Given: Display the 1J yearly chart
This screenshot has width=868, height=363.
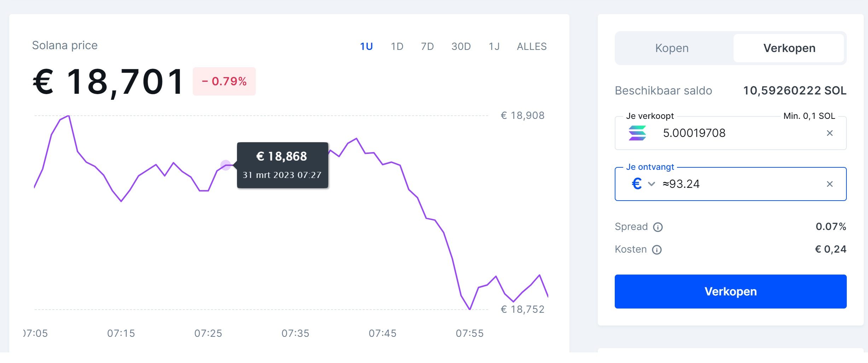Looking at the screenshot, I should [494, 46].
